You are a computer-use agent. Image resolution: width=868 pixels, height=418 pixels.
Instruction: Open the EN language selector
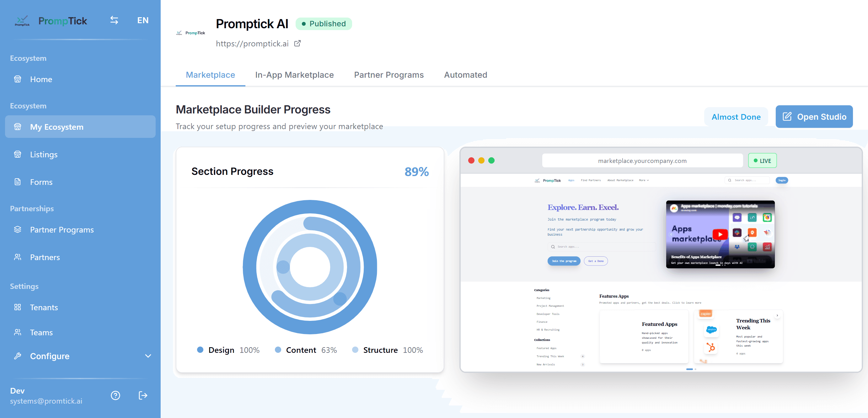[x=143, y=20]
